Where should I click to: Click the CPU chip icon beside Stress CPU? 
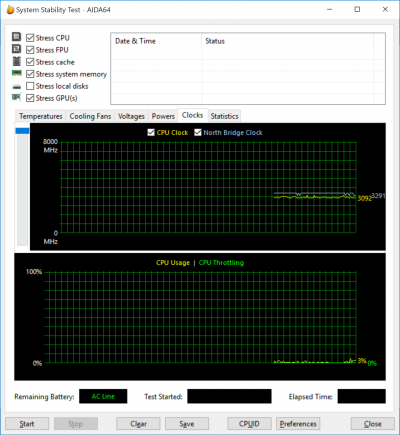[17, 37]
